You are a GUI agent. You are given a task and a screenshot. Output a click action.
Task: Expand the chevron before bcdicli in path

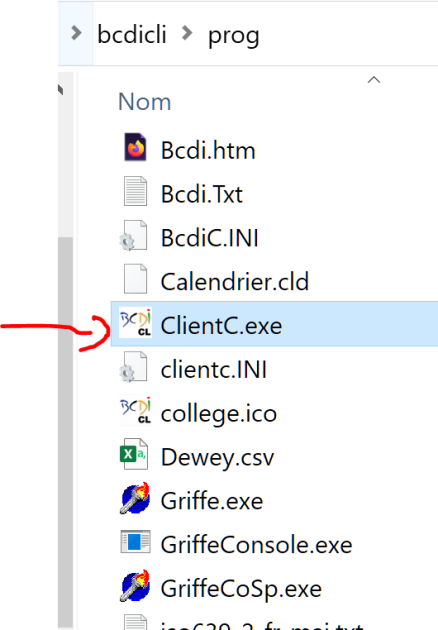coord(76,33)
